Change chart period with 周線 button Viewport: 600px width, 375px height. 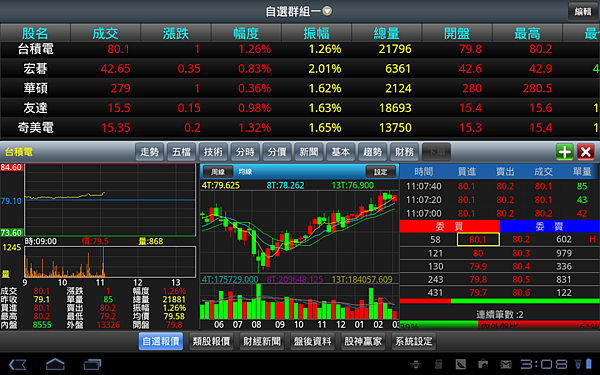pos(218,172)
